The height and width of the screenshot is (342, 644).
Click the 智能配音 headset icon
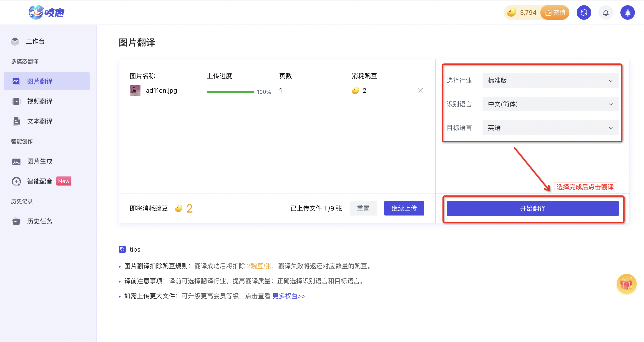[x=17, y=181]
